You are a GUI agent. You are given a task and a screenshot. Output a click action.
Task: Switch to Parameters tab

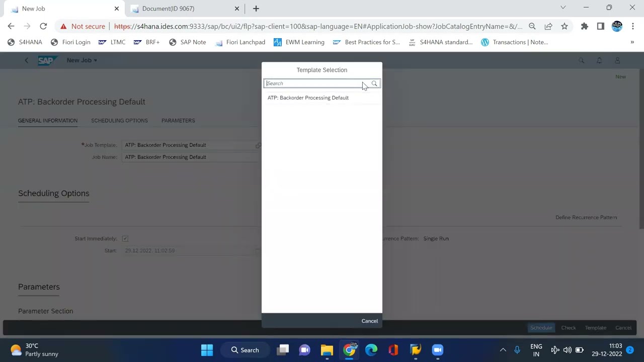tap(178, 121)
